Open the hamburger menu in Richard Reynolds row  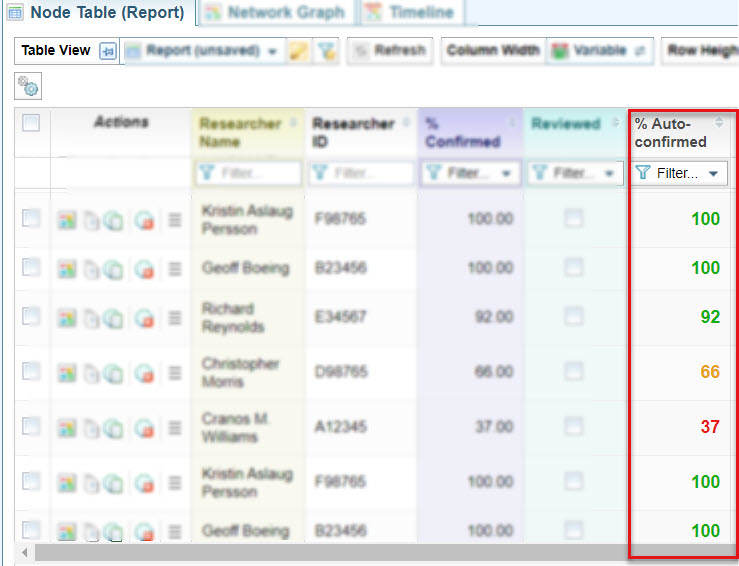point(175,318)
